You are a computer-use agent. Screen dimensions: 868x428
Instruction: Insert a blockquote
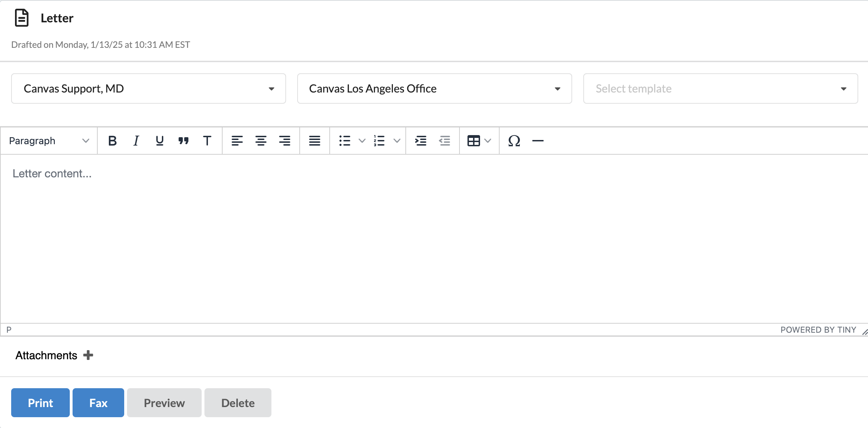pos(184,141)
